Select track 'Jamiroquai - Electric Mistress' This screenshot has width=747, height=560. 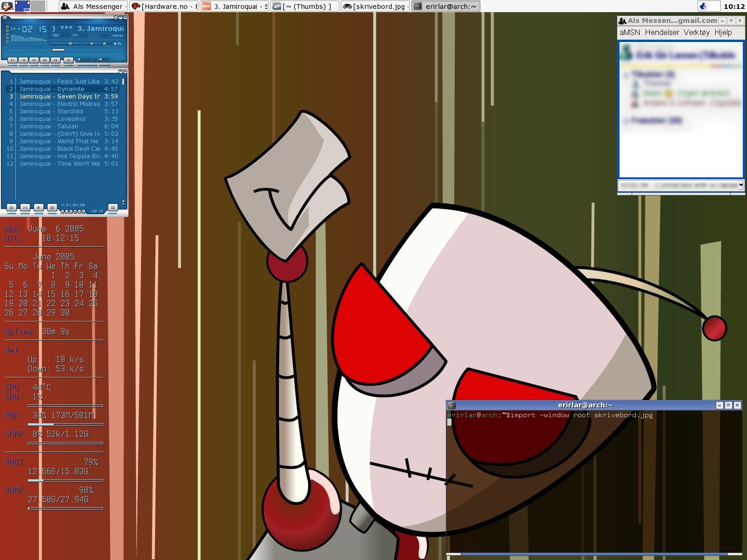[62, 104]
